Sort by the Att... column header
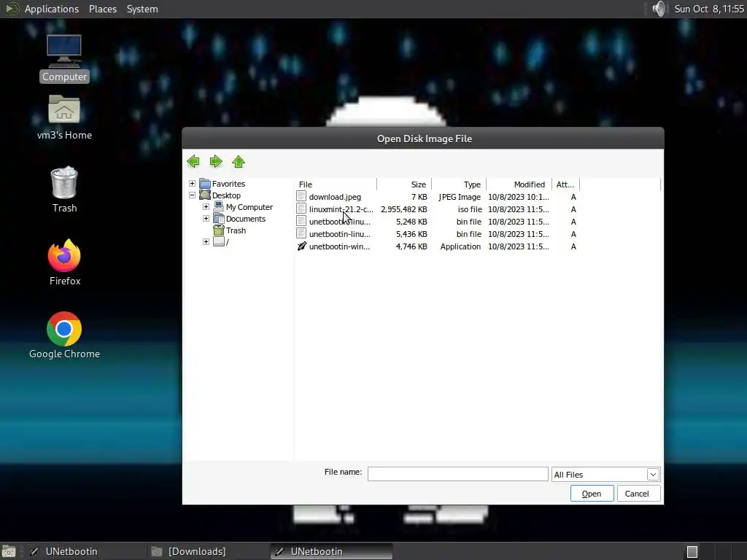The width and height of the screenshot is (747, 560). (x=565, y=184)
